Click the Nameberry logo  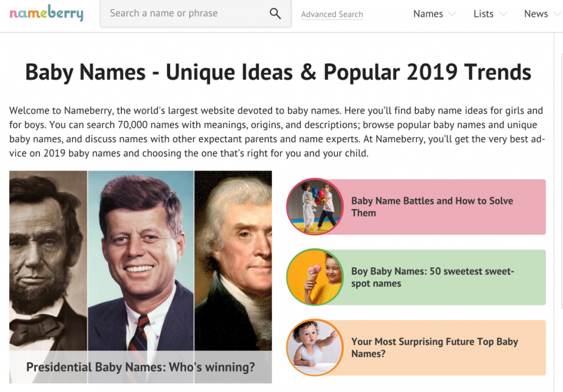(x=46, y=14)
